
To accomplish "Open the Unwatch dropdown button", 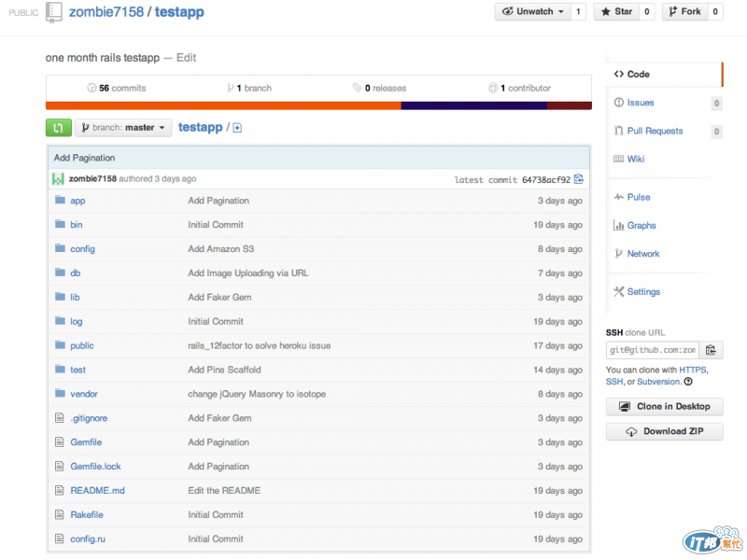I will tap(533, 11).
